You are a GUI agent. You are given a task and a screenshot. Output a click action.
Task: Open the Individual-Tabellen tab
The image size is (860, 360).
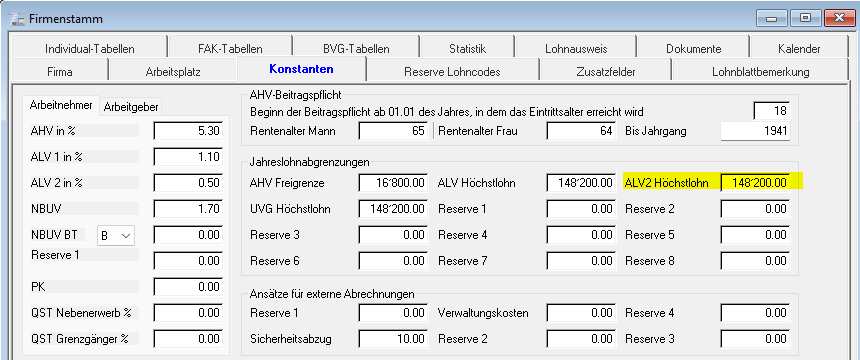click(89, 48)
